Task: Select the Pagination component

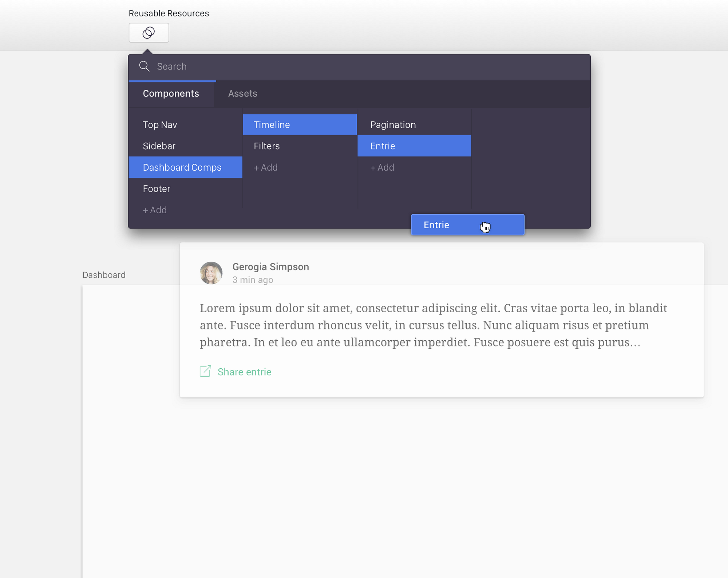Action: [x=393, y=125]
